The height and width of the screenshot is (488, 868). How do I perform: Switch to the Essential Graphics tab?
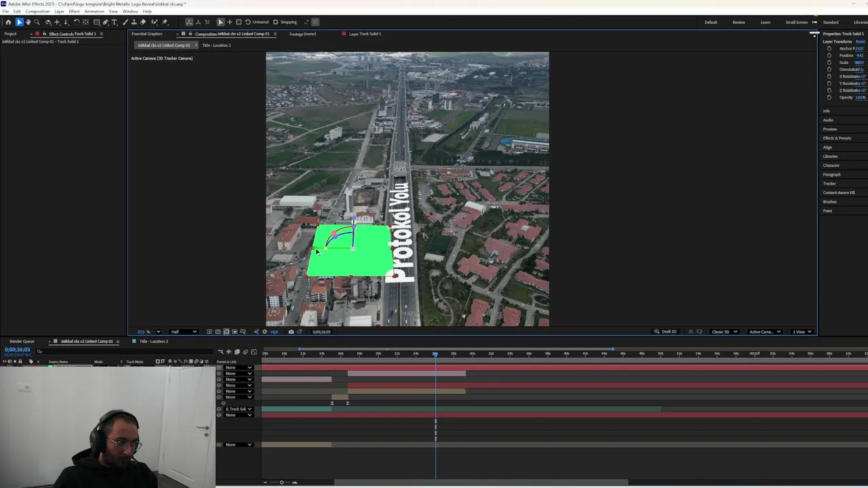pos(146,34)
